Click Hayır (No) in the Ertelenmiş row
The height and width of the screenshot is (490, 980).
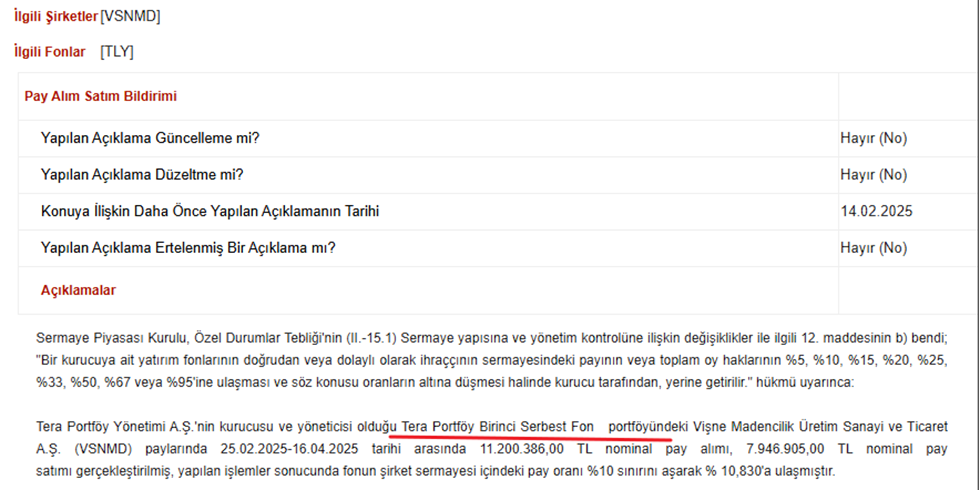(873, 248)
